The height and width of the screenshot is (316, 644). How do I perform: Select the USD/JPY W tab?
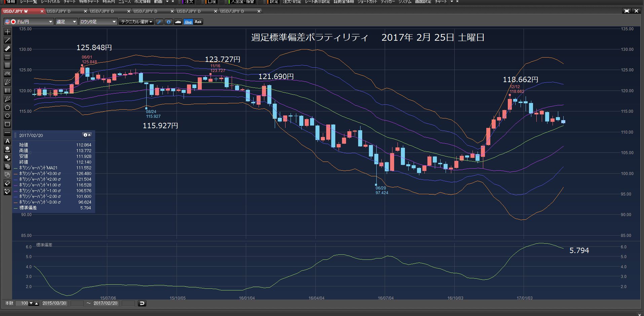tap(22, 11)
